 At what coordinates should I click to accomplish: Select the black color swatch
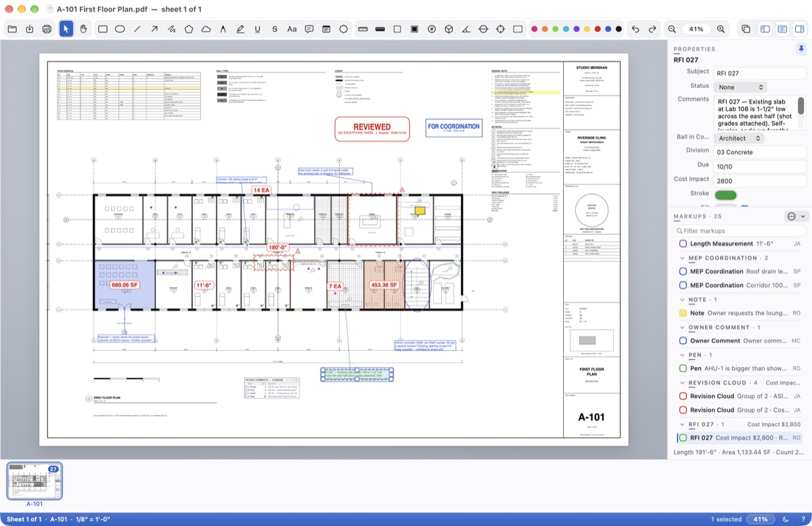618,29
